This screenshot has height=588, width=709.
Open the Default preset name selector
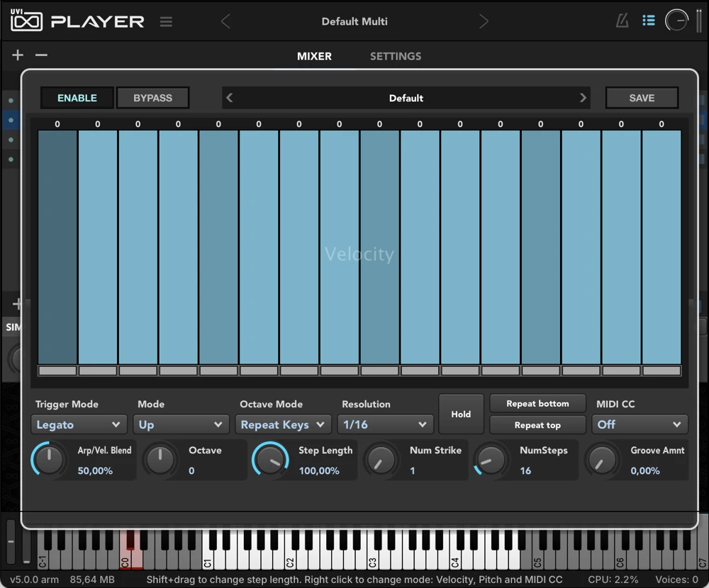coord(406,98)
